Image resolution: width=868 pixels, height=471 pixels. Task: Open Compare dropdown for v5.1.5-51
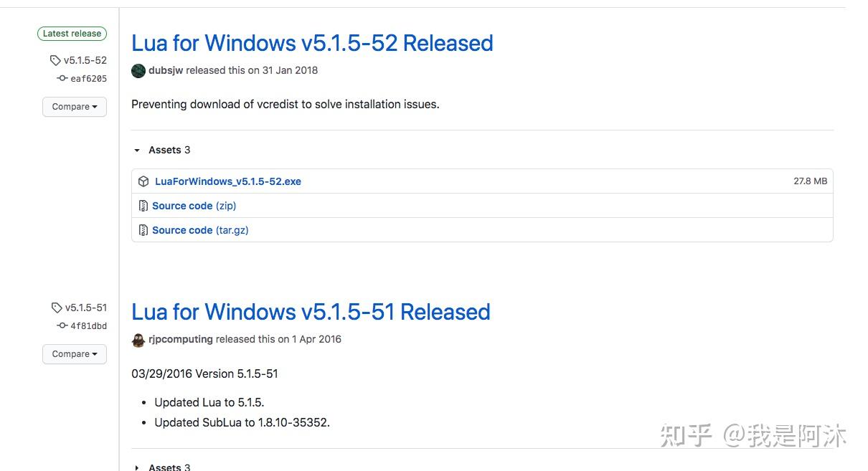tap(75, 354)
